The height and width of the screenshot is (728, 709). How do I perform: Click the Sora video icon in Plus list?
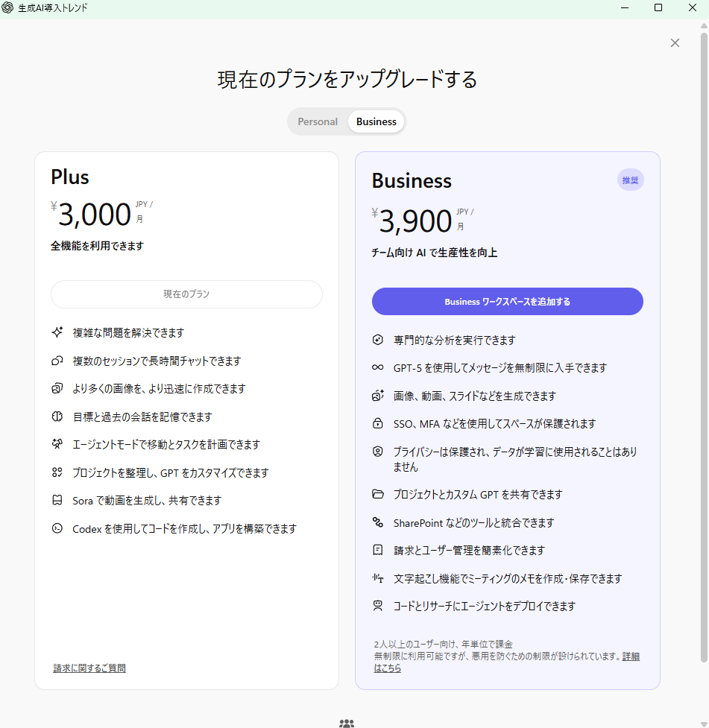(57, 501)
